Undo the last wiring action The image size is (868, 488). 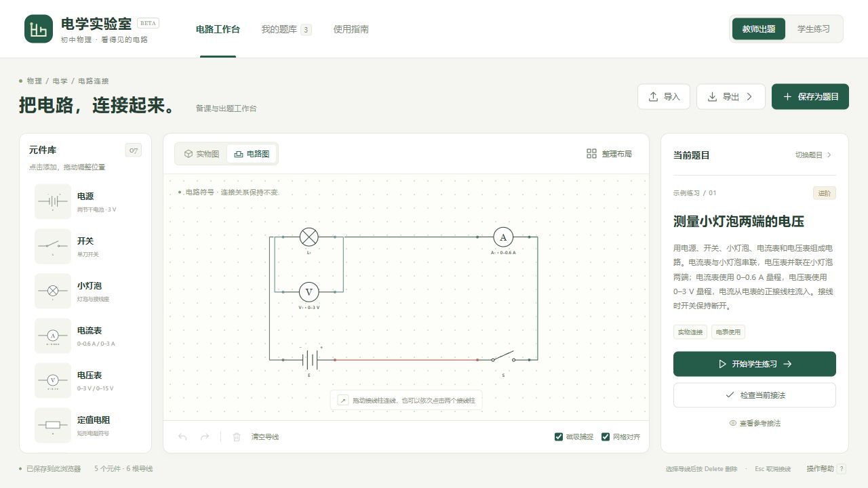coord(182,437)
